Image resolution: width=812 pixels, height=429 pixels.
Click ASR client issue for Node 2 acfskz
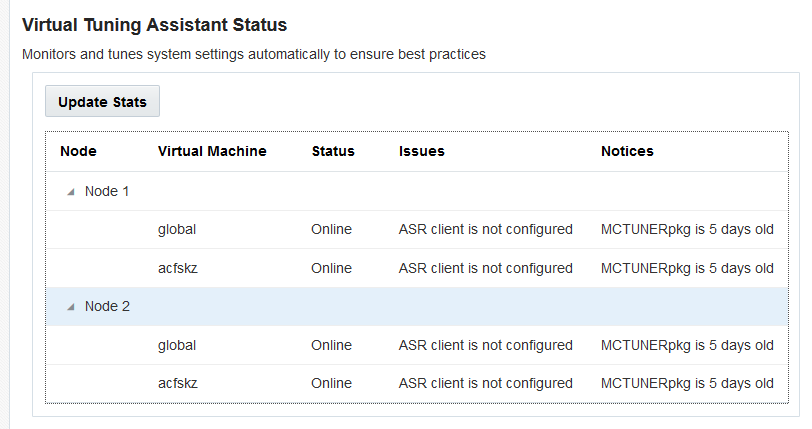click(x=485, y=383)
